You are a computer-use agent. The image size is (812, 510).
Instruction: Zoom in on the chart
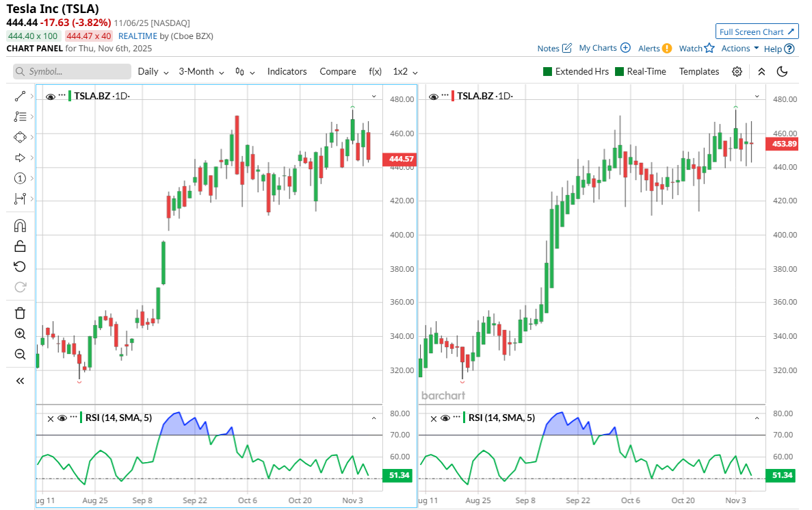point(21,334)
